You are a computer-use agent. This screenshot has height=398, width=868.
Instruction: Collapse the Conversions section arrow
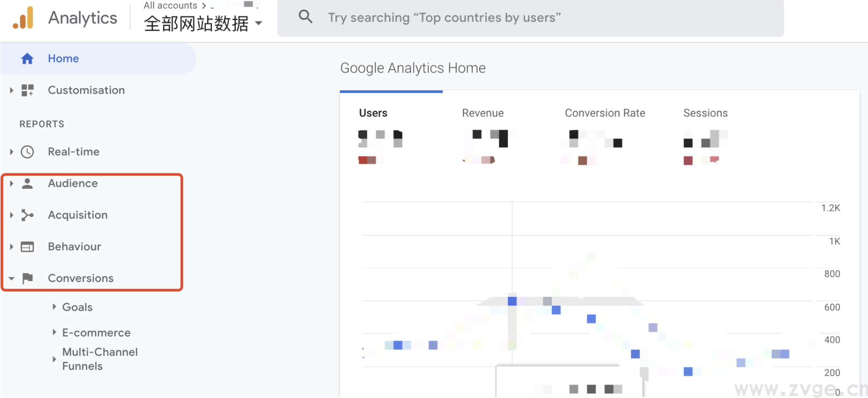pos(12,279)
